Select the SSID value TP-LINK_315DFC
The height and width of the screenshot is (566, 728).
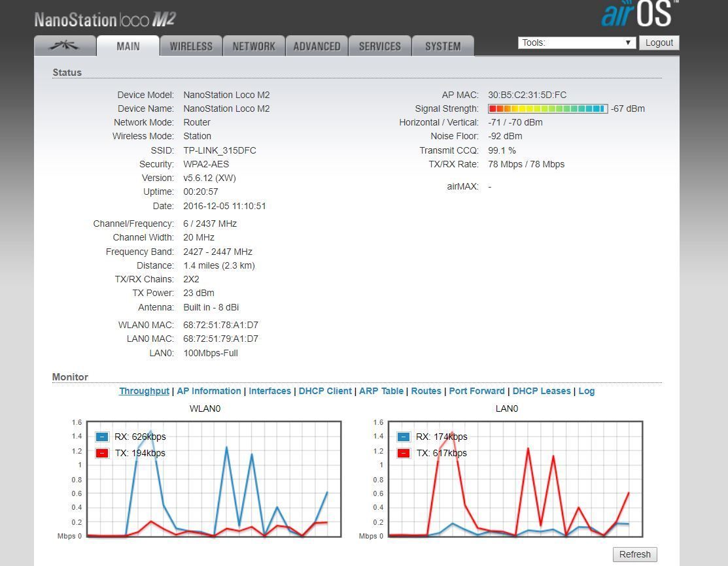[x=220, y=150]
